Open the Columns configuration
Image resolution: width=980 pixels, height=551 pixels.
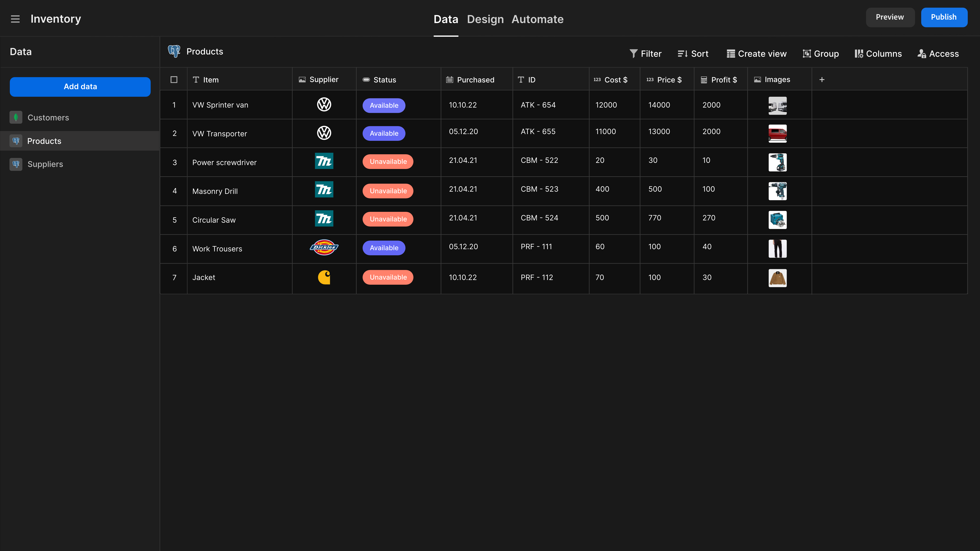(878, 53)
